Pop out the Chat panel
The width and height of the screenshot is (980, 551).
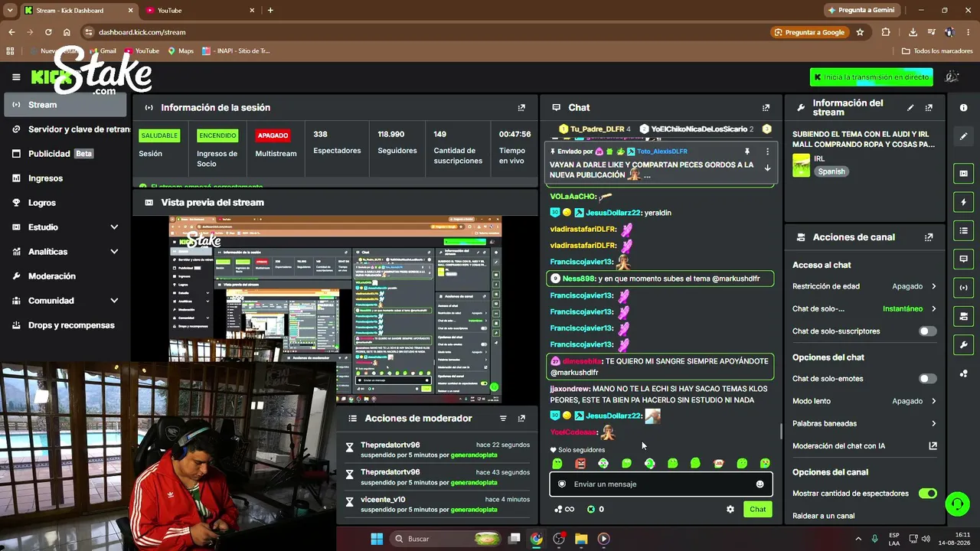tap(766, 108)
